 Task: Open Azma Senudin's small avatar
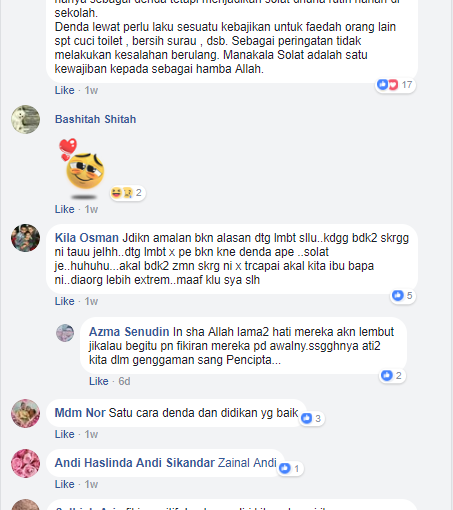(x=65, y=333)
